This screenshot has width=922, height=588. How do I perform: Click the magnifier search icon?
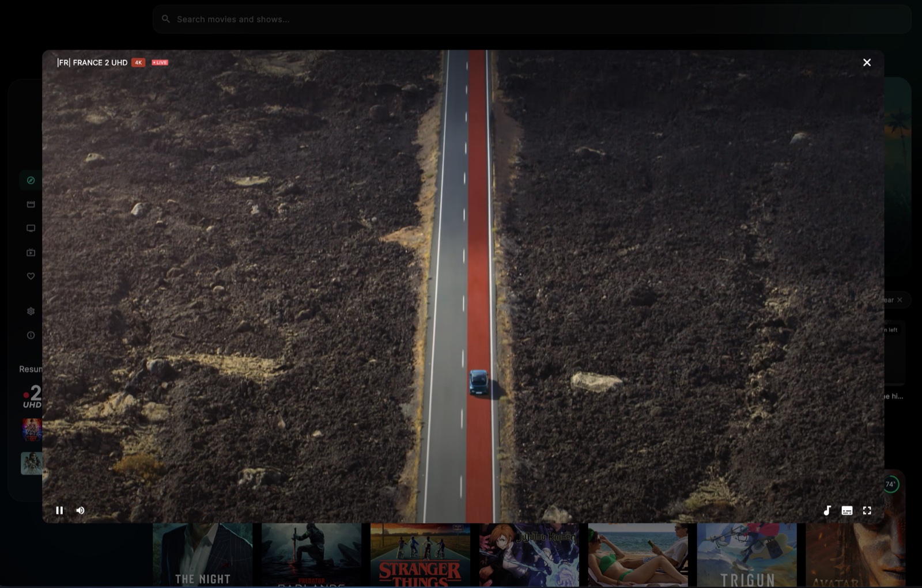pyautogui.click(x=166, y=19)
